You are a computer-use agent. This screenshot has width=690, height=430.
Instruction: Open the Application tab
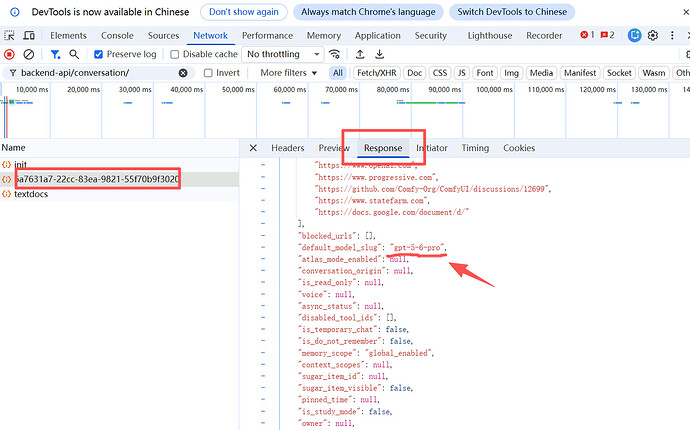coord(378,36)
